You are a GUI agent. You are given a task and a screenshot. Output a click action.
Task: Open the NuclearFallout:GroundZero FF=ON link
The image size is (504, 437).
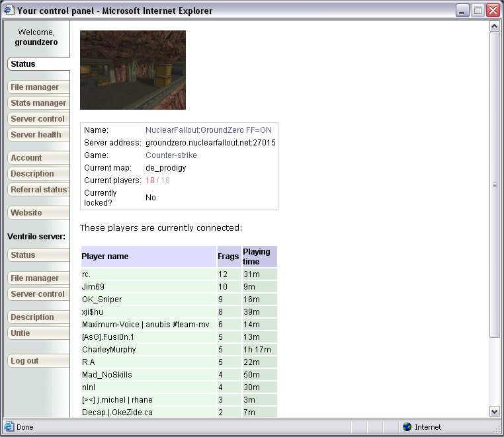click(x=208, y=130)
